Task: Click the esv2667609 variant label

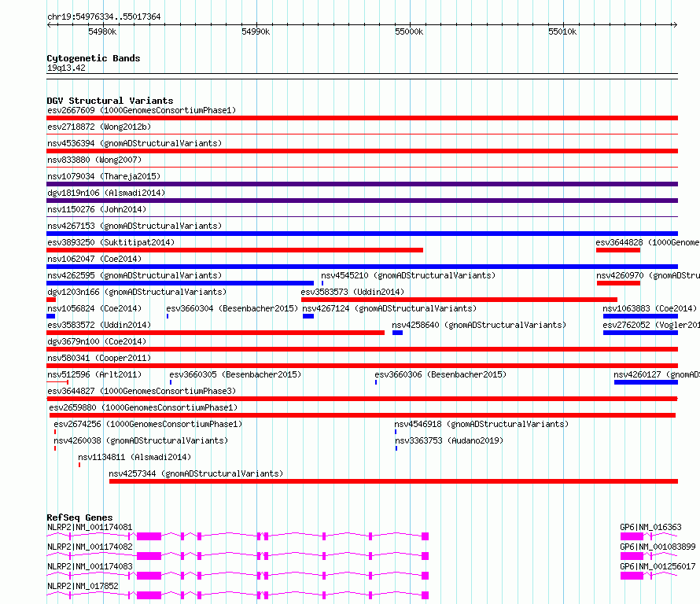Action: 142,110
